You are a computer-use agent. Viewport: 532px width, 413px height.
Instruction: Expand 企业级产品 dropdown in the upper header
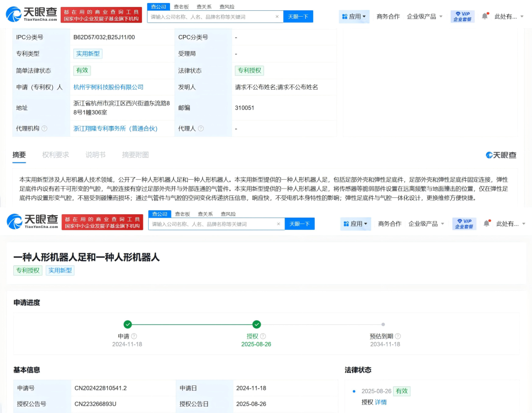click(x=425, y=16)
